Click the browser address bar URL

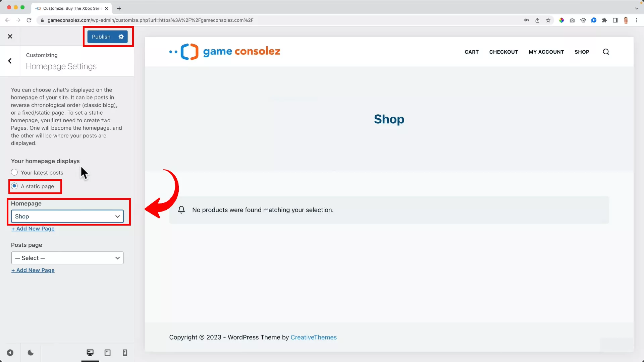point(150,20)
